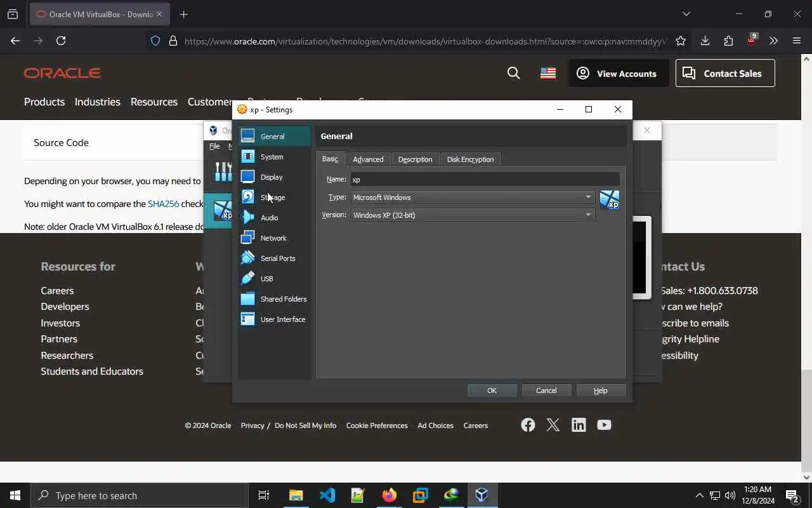This screenshot has height=508, width=812.
Task: Open Oracle's YouTube page icon
Action: [x=604, y=425]
